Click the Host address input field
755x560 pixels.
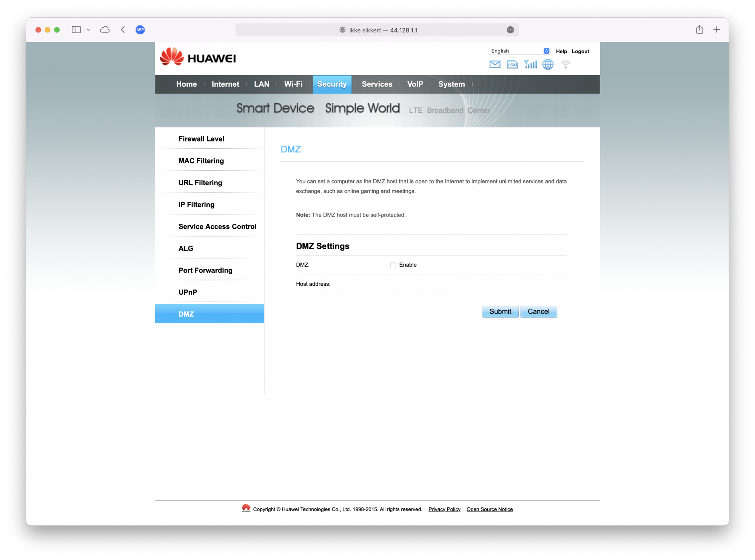tap(427, 284)
